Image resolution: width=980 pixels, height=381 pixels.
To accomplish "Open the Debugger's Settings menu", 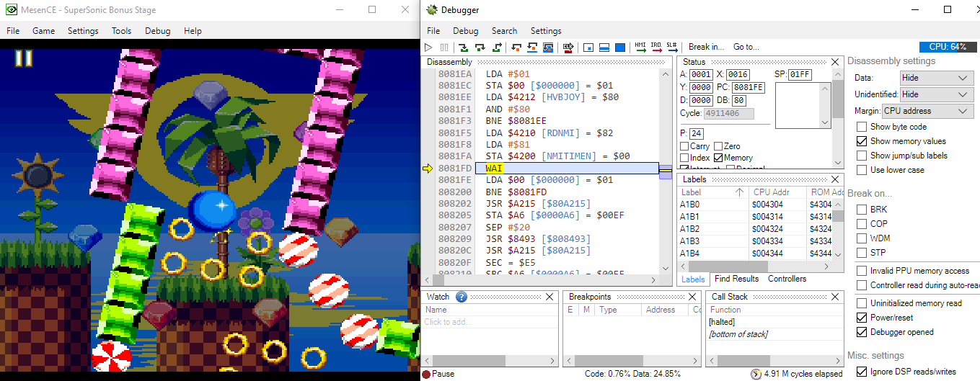I will click(x=546, y=31).
